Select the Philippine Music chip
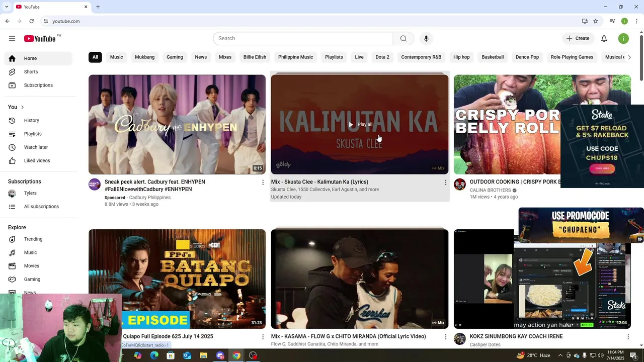644x362 pixels. click(x=295, y=57)
